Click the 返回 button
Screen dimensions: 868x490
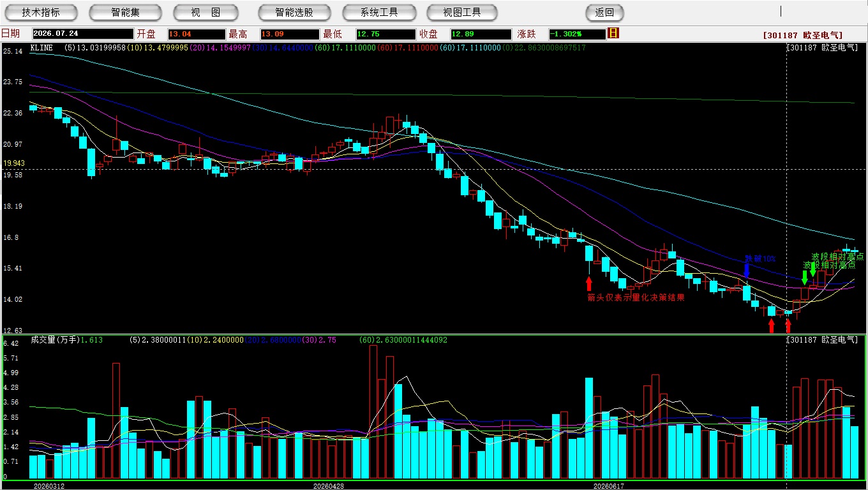[604, 12]
